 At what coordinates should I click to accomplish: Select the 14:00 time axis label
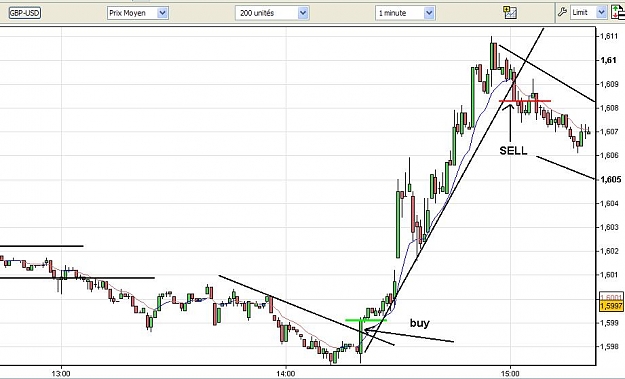(x=286, y=373)
